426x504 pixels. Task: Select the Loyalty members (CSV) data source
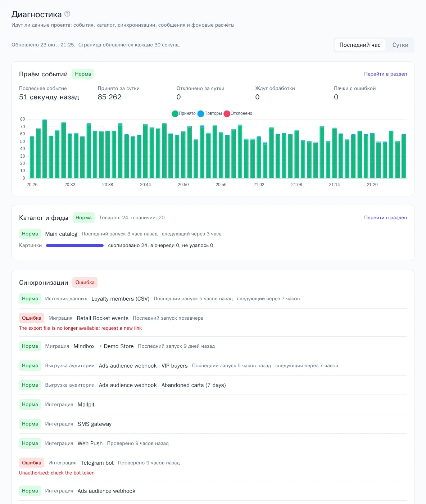click(120, 299)
